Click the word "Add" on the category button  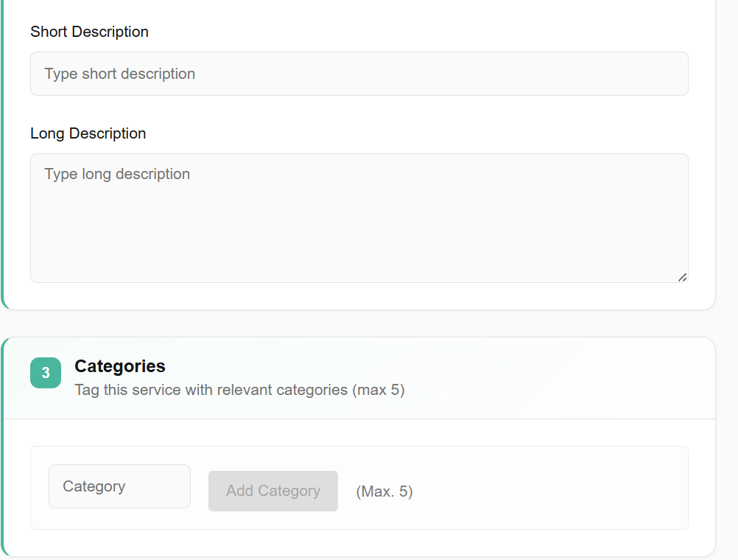pyautogui.click(x=240, y=491)
